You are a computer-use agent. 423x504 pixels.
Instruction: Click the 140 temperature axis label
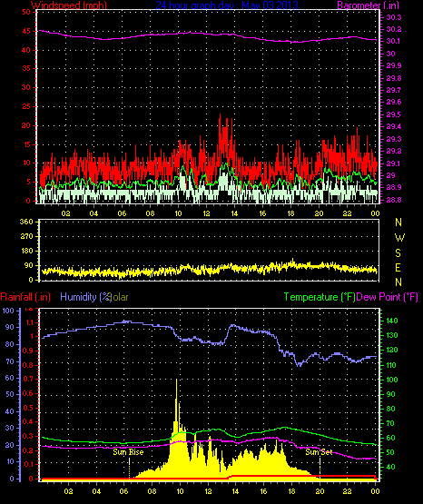[390, 321]
